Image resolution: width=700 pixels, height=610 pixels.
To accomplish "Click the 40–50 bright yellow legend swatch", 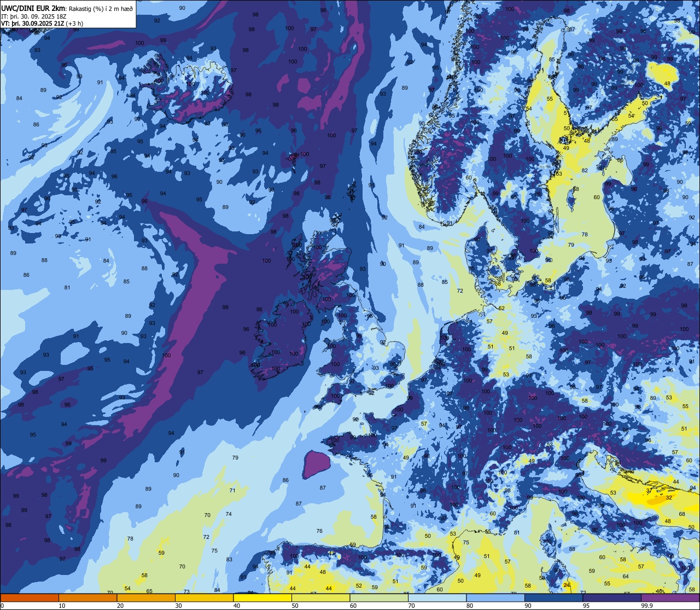I will (x=262, y=598).
